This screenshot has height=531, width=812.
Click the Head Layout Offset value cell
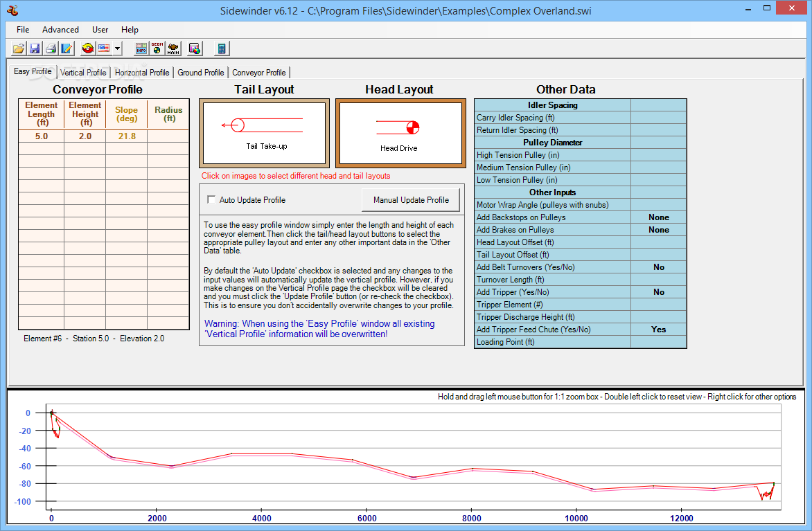pos(658,242)
